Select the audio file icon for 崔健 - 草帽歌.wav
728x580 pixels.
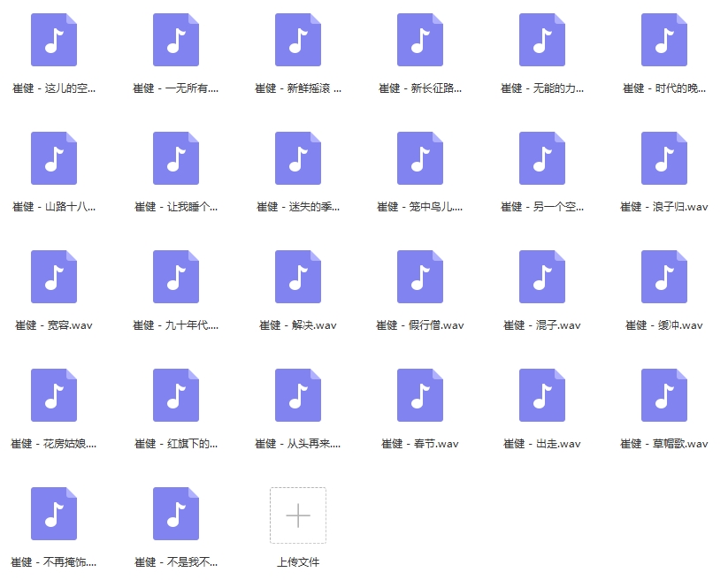click(x=664, y=395)
